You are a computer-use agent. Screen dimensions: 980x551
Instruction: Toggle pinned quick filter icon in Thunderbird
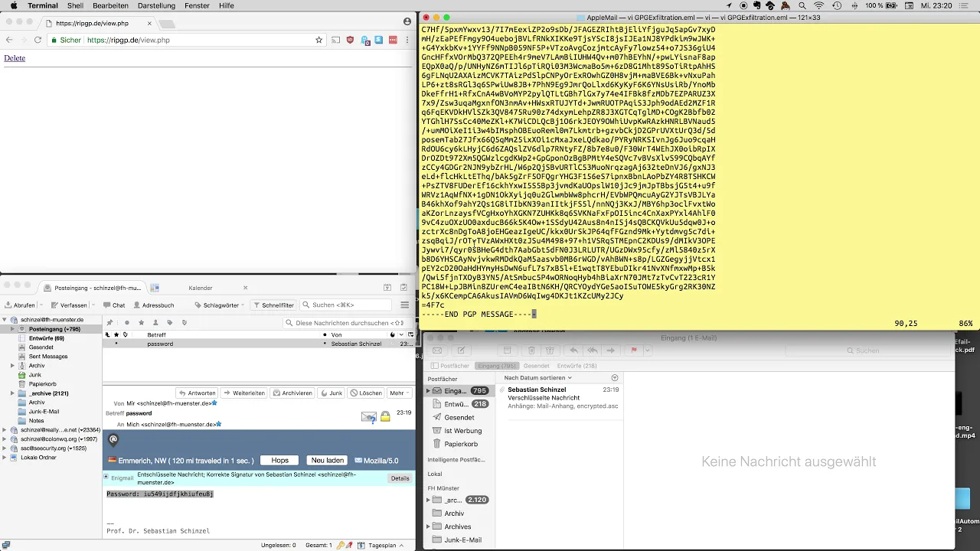[109, 322]
